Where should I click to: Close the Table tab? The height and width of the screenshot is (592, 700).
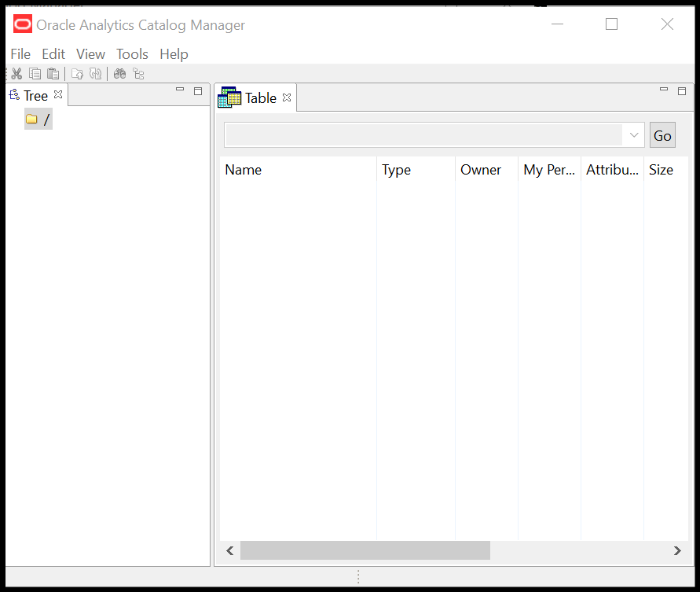287,97
